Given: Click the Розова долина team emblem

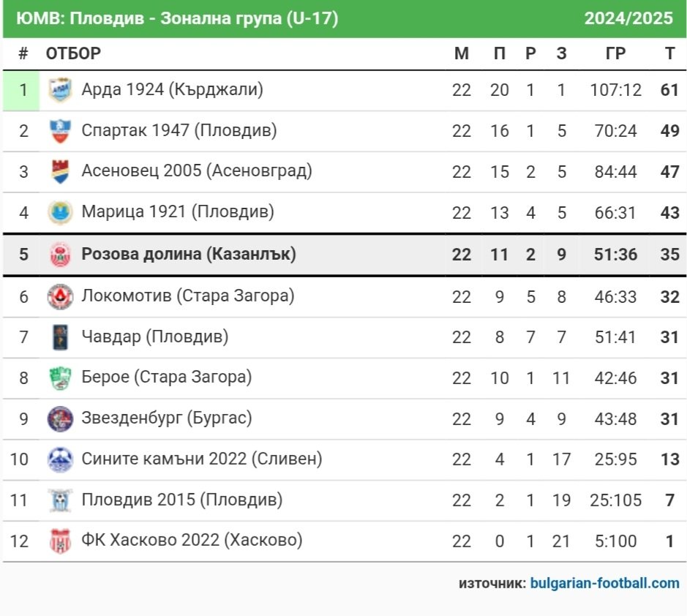Looking at the screenshot, I should (x=60, y=255).
